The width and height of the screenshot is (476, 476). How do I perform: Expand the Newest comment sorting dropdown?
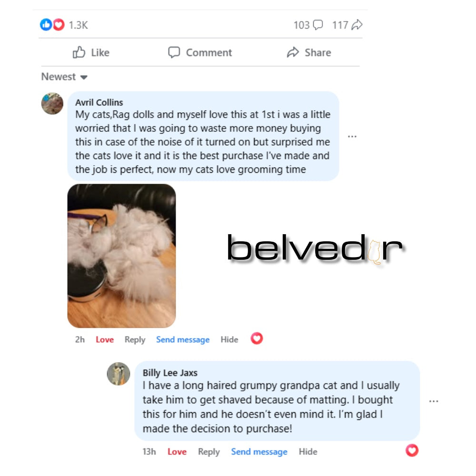click(64, 77)
